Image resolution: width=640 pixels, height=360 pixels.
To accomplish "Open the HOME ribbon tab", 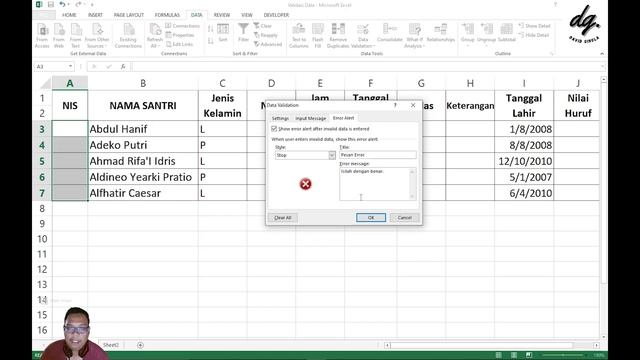I will (69, 15).
